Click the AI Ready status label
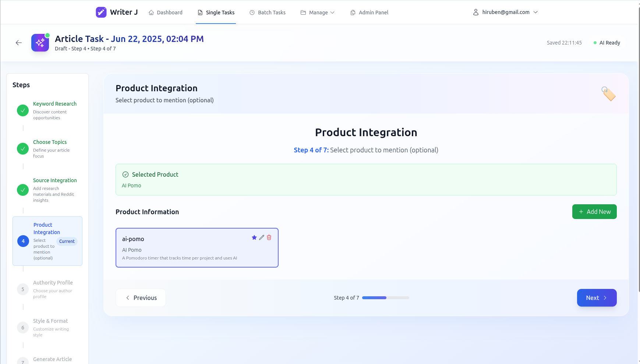Image resolution: width=640 pixels, height=364 pixels. (609, 43)
